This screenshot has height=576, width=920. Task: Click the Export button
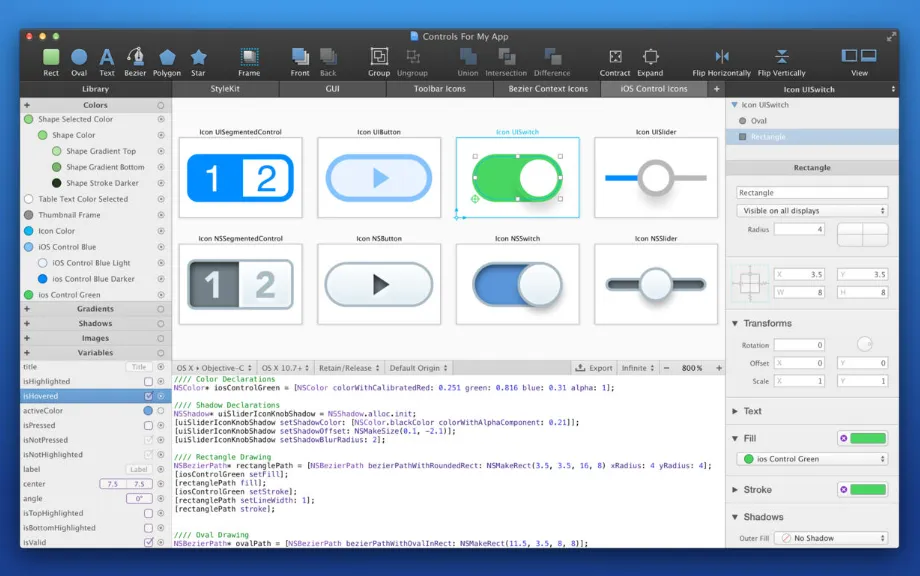594,368
